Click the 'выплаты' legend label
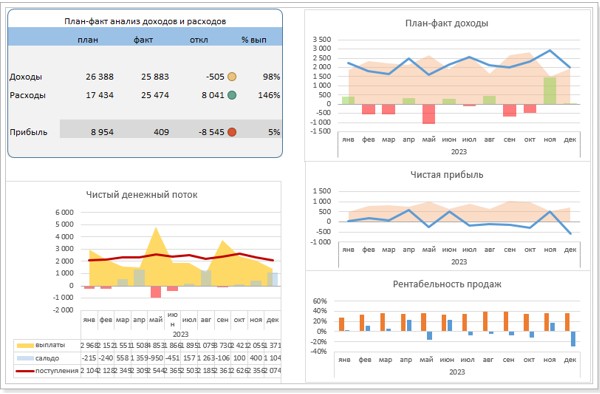This screenshot has height=394, width=600. click(50, 345)
